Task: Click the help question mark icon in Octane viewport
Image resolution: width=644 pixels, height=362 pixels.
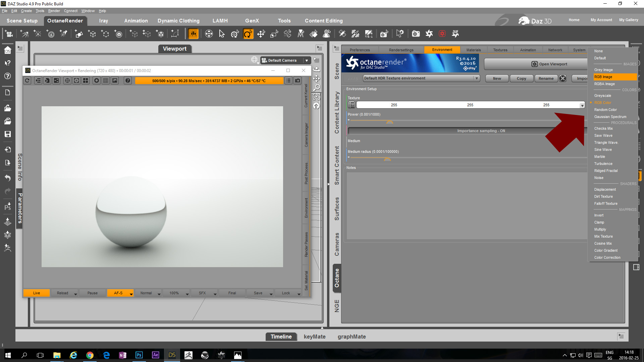Action: (x=127, y=80)
